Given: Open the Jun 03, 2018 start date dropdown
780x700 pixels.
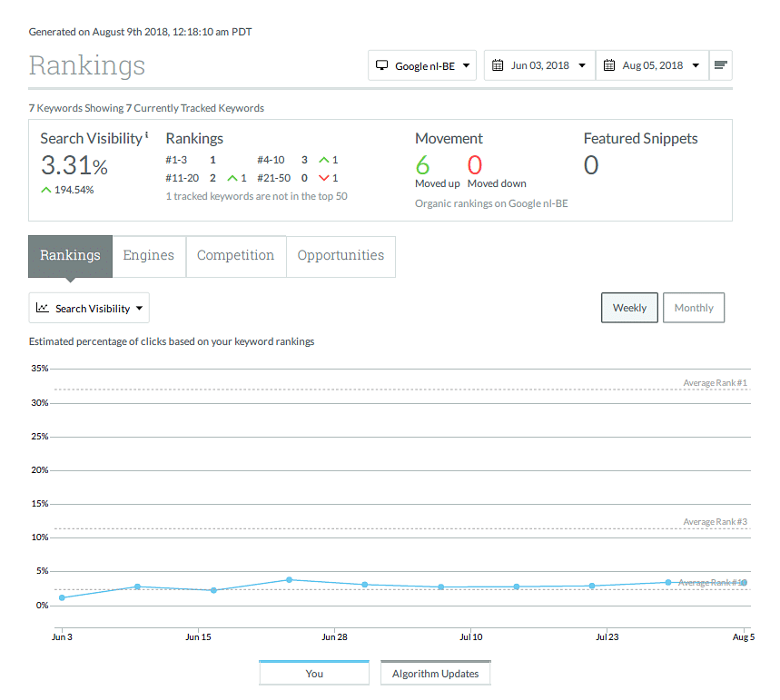Looking at the screenshot, I should pos(540,65).
